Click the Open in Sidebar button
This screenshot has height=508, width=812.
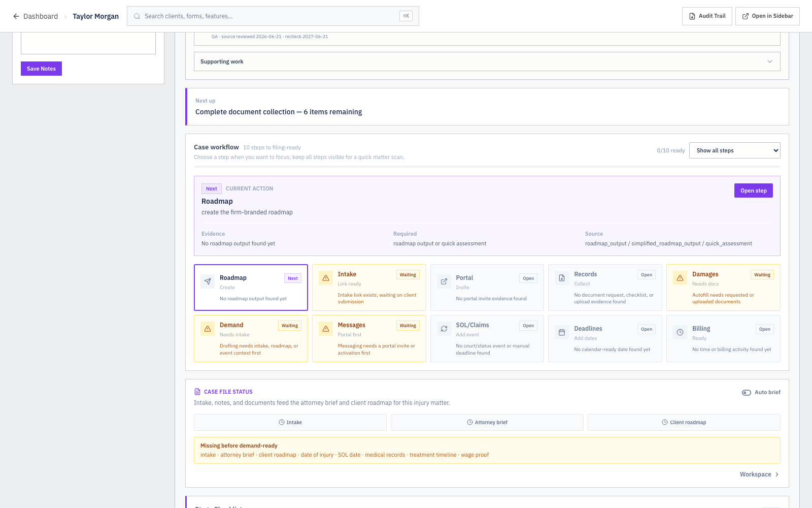pos(767,16)
